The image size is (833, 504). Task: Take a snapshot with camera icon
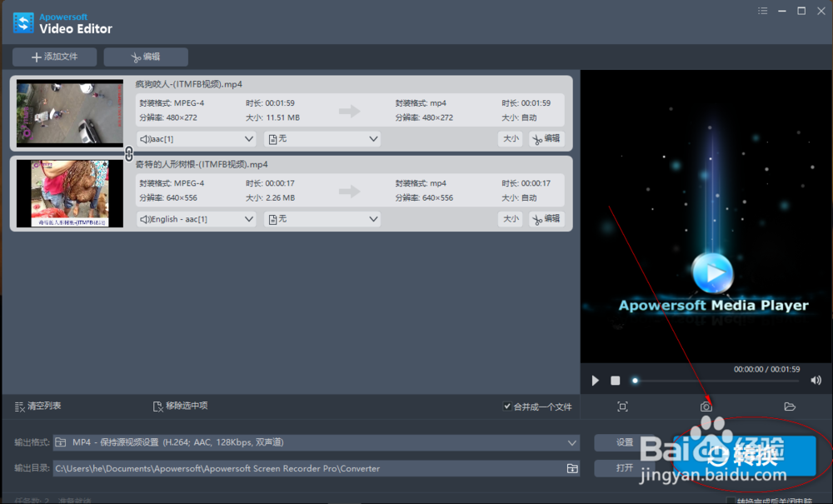pyautogui.click(x=706, y=407)
